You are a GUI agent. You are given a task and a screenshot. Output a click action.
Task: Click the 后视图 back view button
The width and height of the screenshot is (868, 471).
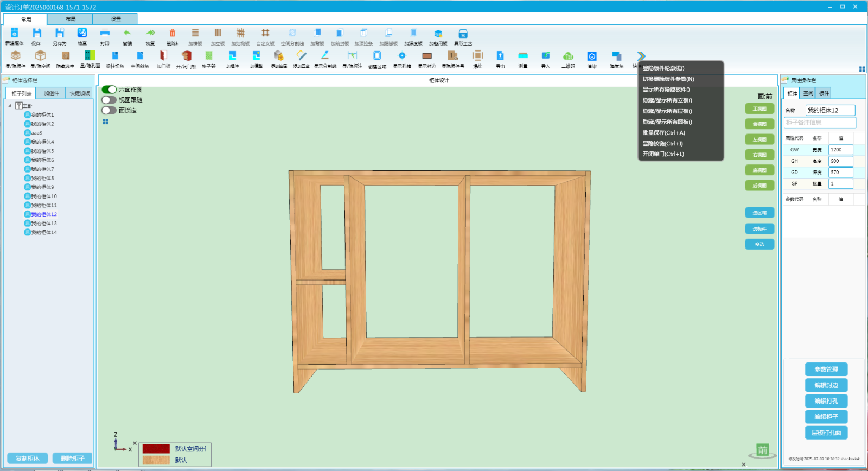click(x=759, y=186)
